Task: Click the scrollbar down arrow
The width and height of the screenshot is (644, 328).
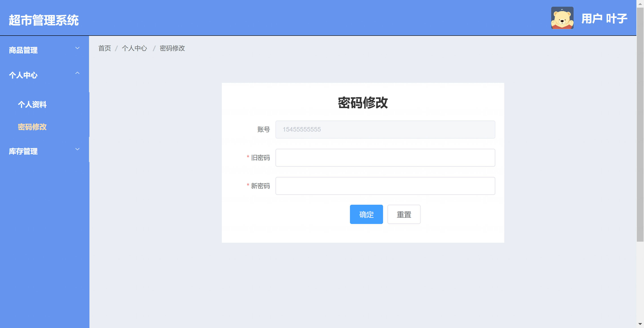Action: pos(640,324)
